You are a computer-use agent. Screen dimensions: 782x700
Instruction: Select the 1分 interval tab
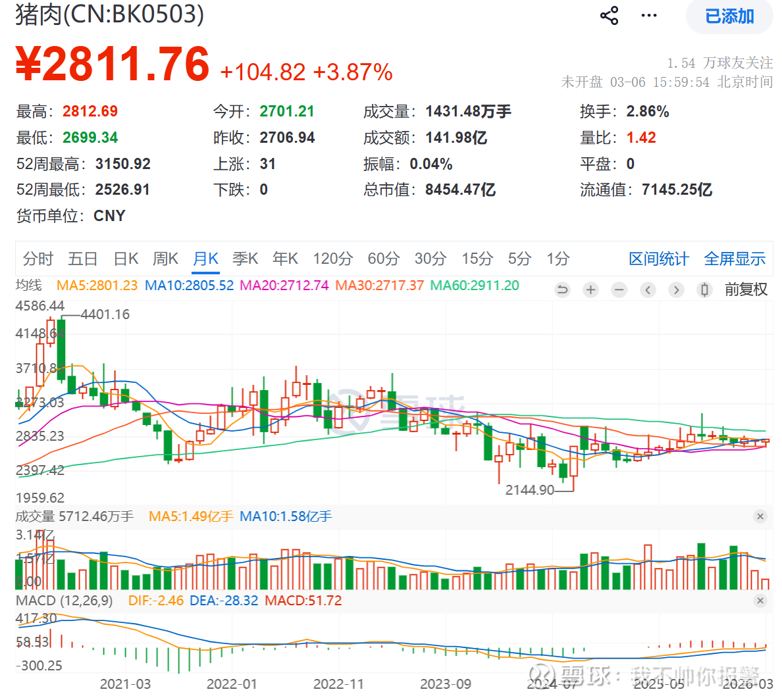[558, 259]
